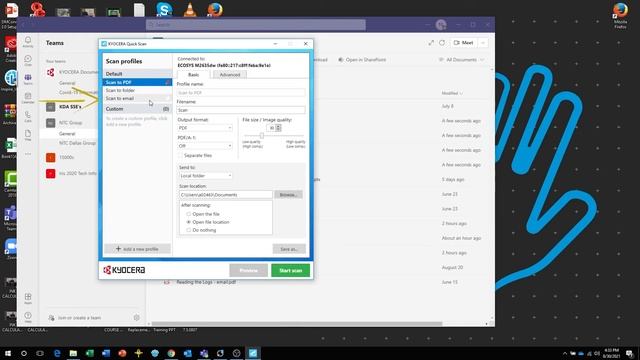
Task: Select the Scan to PDF profile
Action: [137, 82]
